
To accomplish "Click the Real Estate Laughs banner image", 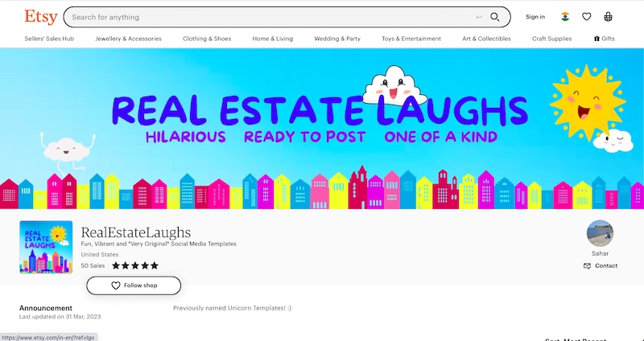I will 322,129.
